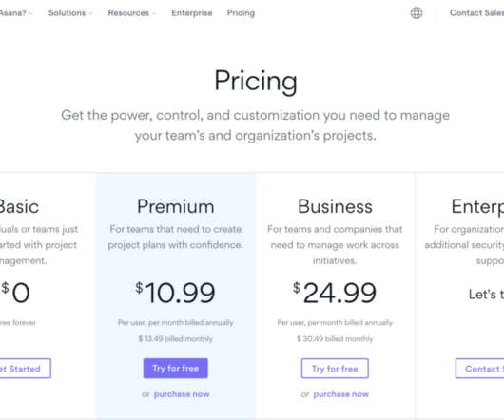Expand the Solutions dropdown menu
This screenshot has width=504, height=420.
pyautogui.click(x=70, y=13)
